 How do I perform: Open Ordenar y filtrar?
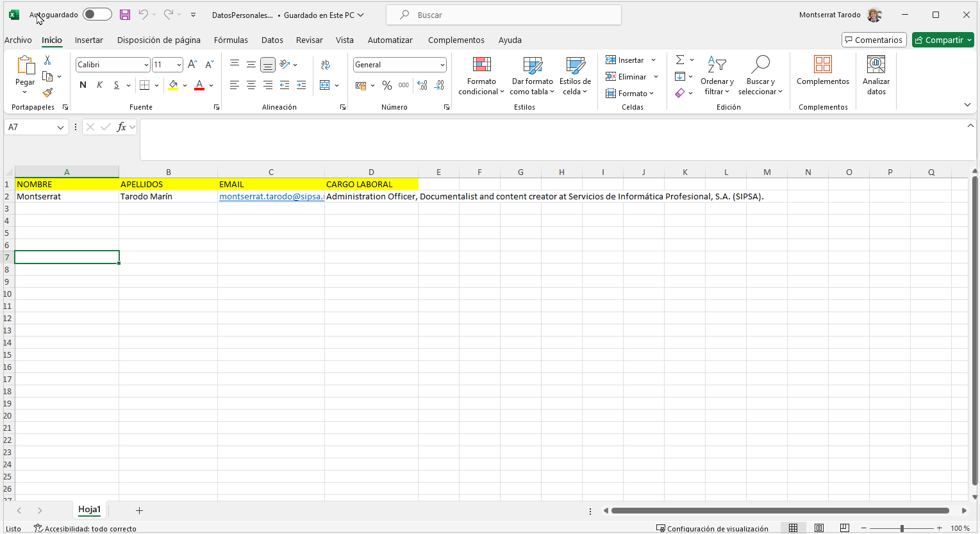coord(717,76)
